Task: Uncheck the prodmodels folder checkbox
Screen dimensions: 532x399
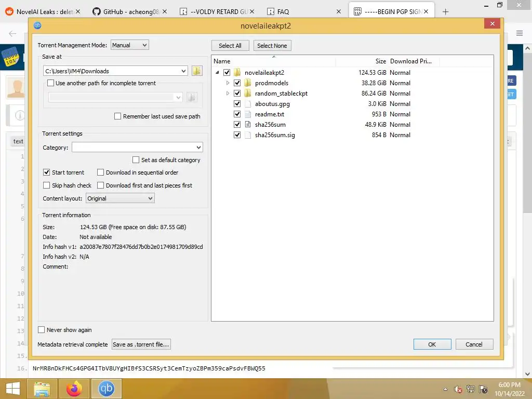Action: point(237,83)
